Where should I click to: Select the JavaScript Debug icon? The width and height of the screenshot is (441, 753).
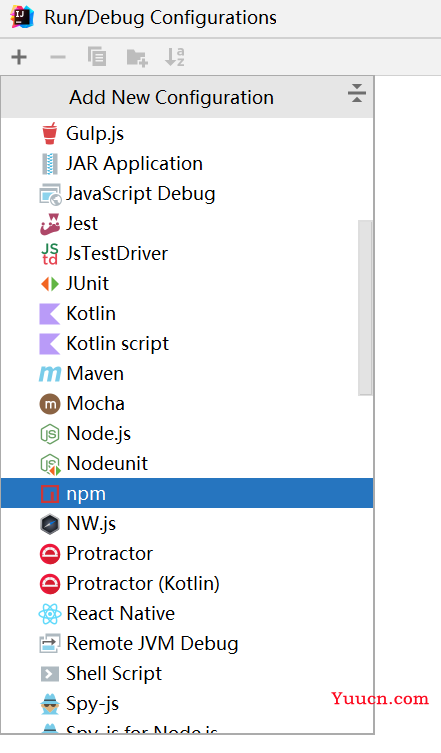50,194
